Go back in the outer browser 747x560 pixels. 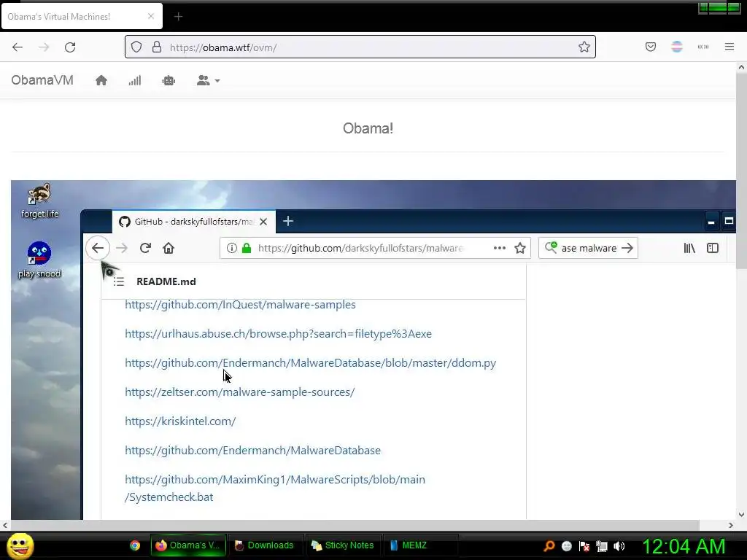(x=18, y=47)
